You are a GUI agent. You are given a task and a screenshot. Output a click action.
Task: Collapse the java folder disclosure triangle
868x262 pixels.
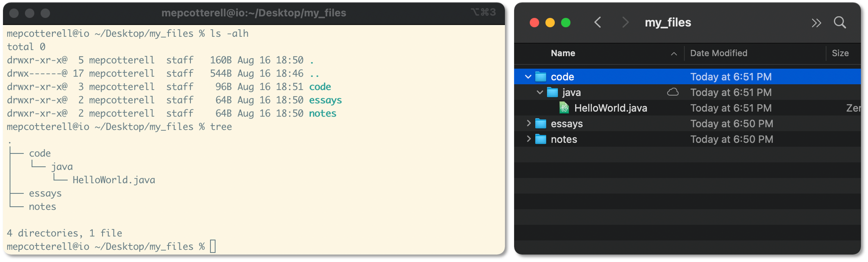540,92
